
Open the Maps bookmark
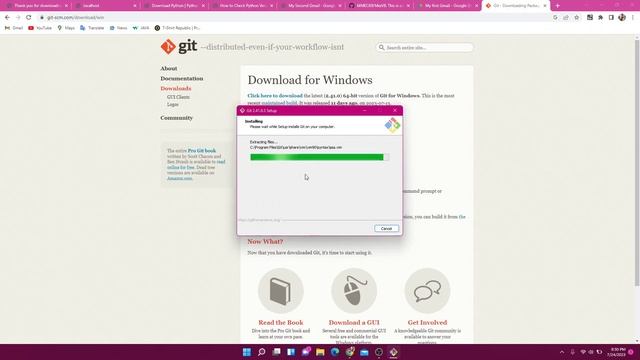(66, 28)
